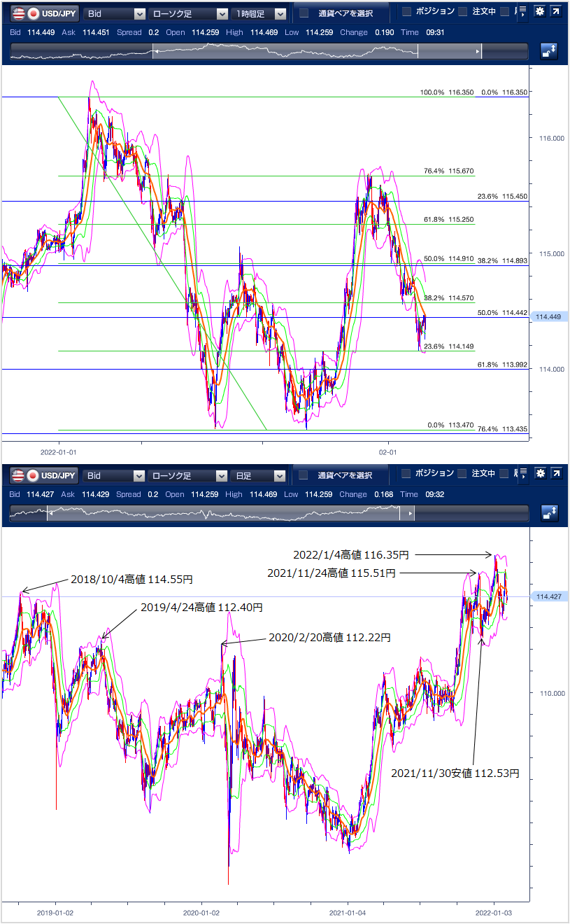Image resolution: width=570 pixels, height=924 pixels.
Task: Click Fibonacci label 38.2% 114.570
Action: 449,297
